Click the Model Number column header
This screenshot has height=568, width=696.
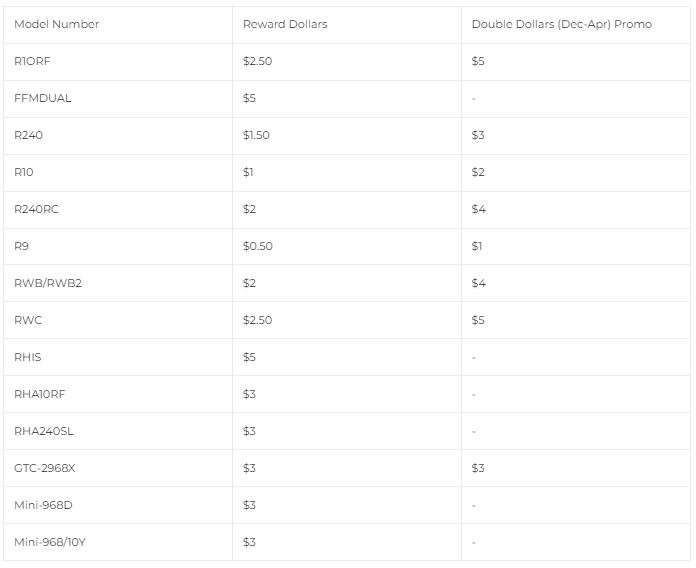56,24
